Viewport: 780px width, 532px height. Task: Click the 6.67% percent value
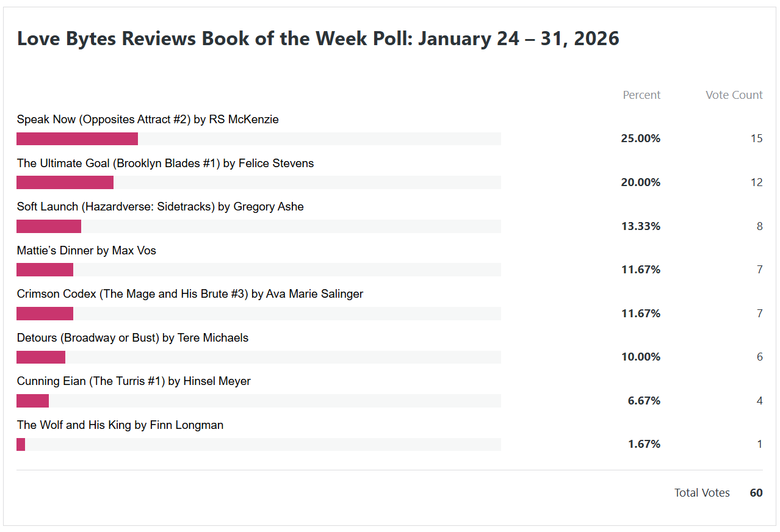pos(644,401)
